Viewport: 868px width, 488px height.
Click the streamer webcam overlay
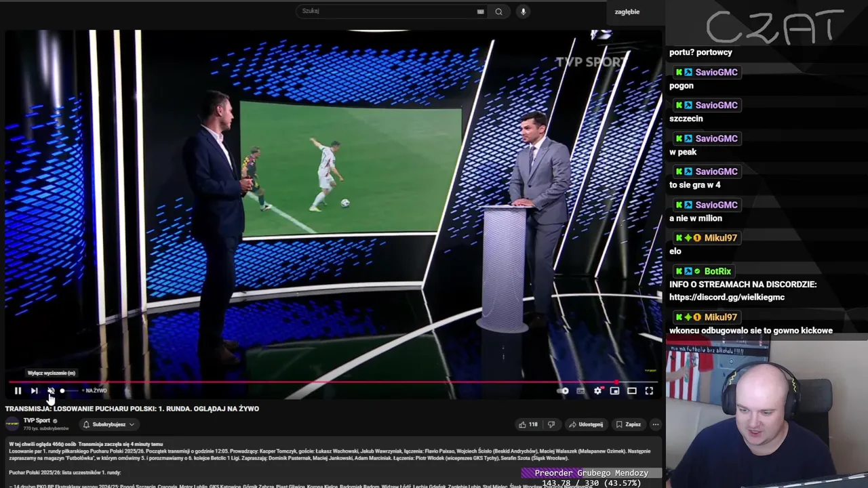tap(767, 413)
